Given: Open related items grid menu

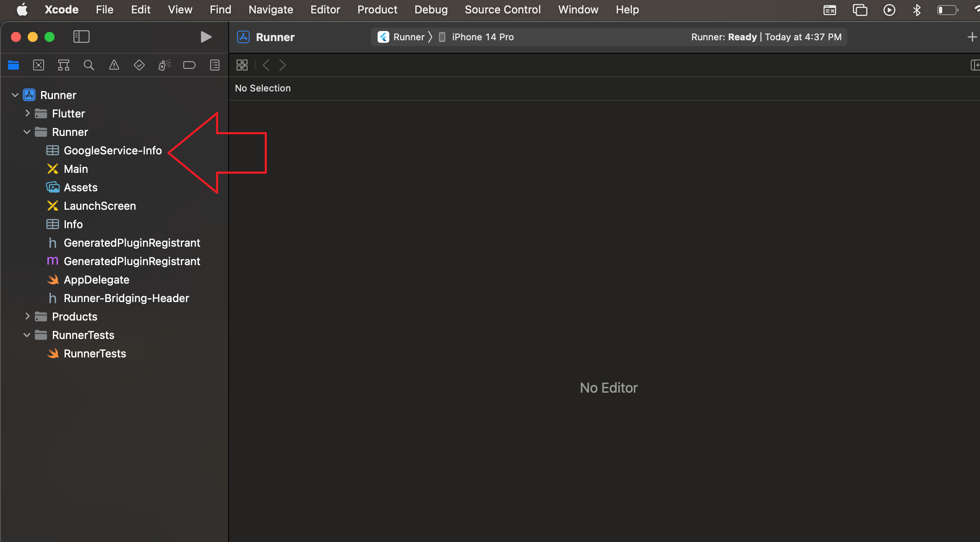Looking at the screenshot, I should pos(242,65).
